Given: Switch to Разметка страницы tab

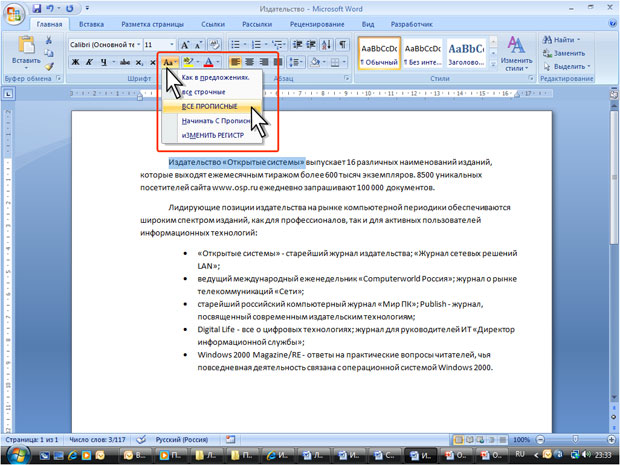Looking at the screenshot, I should [x=152, y=24].
